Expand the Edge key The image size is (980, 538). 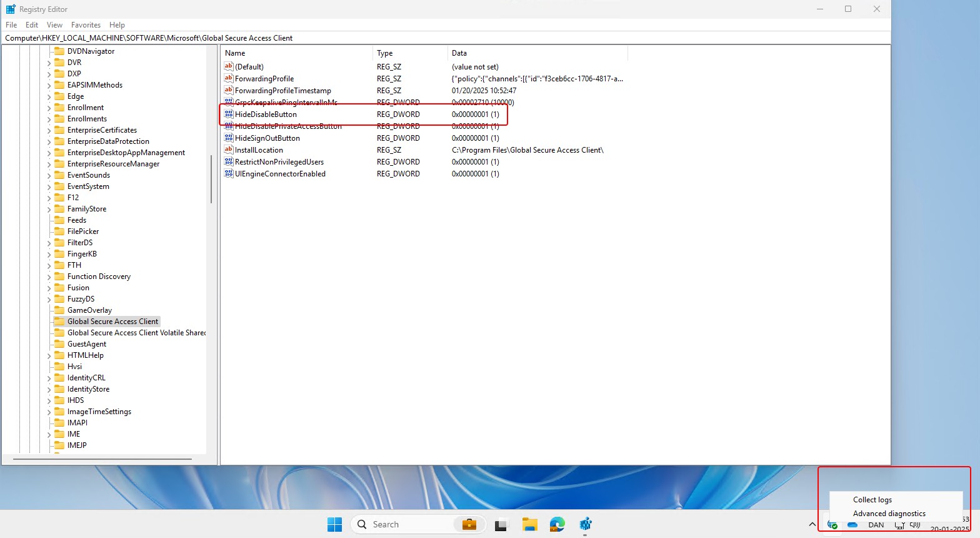coord(49,96)
